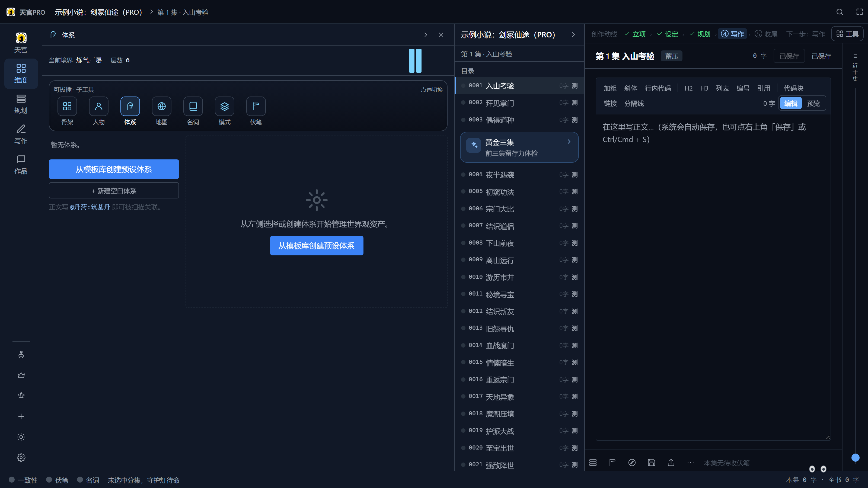Click the search icon in top bar
The width and height of the screenshot is (868, 488).
[840, 12]
